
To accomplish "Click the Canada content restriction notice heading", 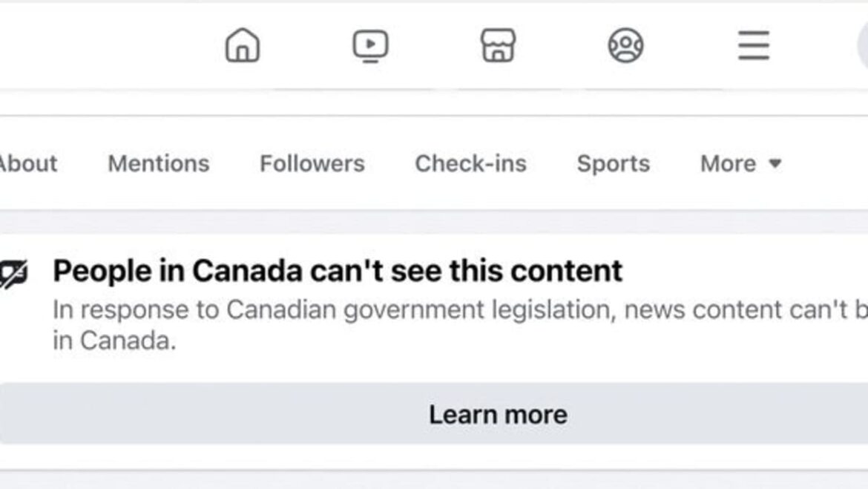I will click(x=338, y=270).
